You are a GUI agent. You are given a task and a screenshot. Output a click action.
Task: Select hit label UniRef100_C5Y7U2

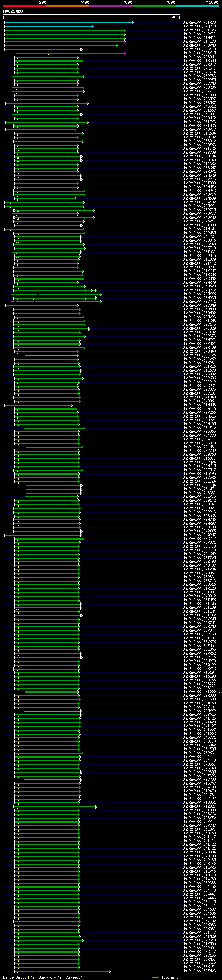click(199, 921)
